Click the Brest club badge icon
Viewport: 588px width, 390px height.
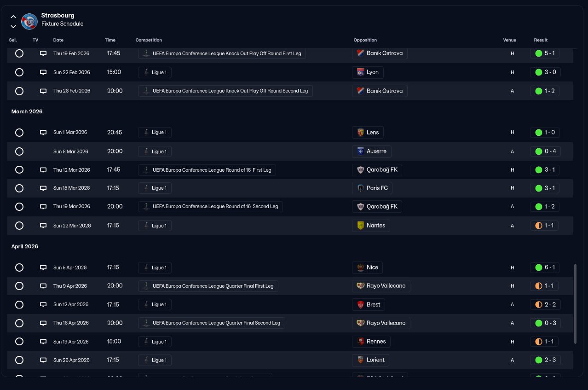(361, 305)
